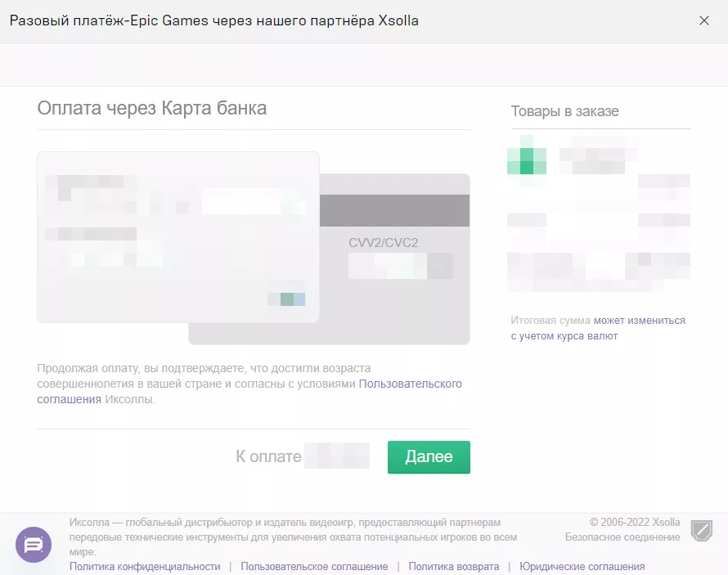Close the Xsolla payment dialog
The height and width of the screenshot is (575, 728).
coord(704,21)
